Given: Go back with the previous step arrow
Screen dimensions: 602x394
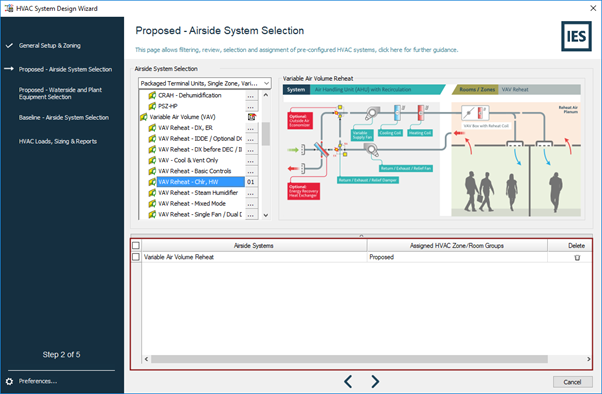Looking at the screenshot, I should [348, 381].
